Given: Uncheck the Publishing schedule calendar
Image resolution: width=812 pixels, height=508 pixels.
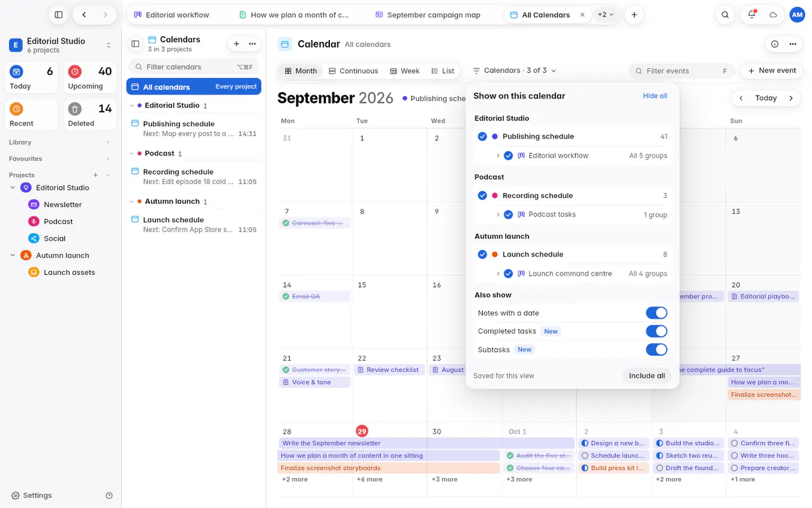Looking at the screenshot, I should pos(482,137).
